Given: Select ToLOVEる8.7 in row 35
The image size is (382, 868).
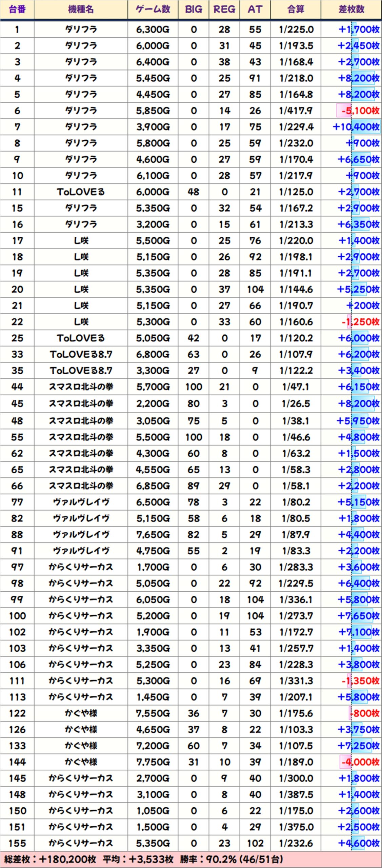Looking at the screenshot, I should pyautogui.click(x=81, y=371).
